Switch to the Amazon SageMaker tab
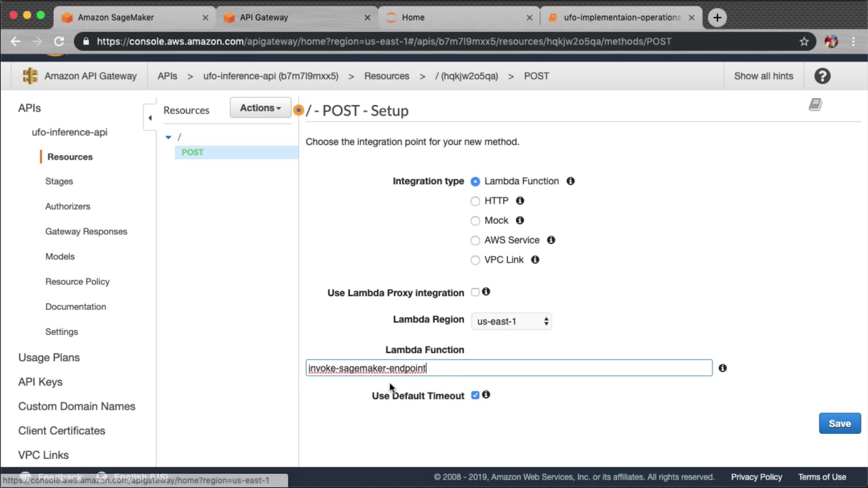This screenshot has height=488, width=868. point(116,18)
